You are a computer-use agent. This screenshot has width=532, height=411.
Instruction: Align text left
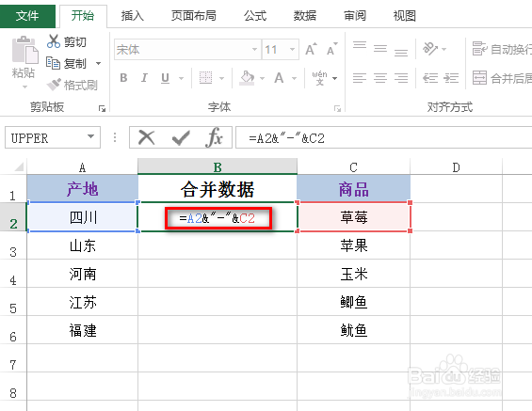[x=360, y=78]
